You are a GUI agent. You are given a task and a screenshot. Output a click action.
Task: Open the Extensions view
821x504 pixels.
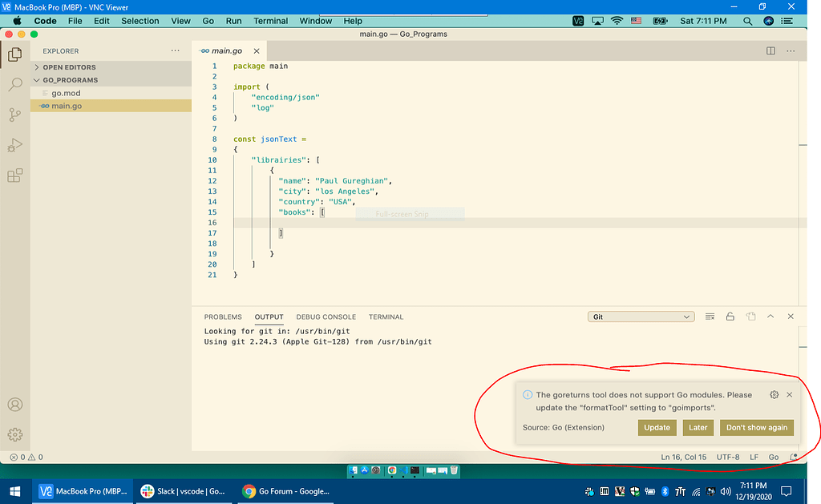pos(14,175)
